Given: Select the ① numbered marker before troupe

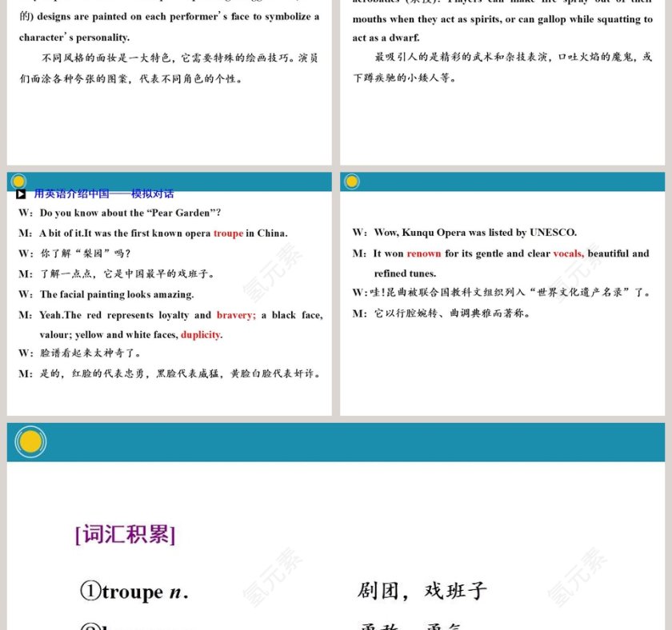Looking at the screenshot, I should [x=89, y=592].
